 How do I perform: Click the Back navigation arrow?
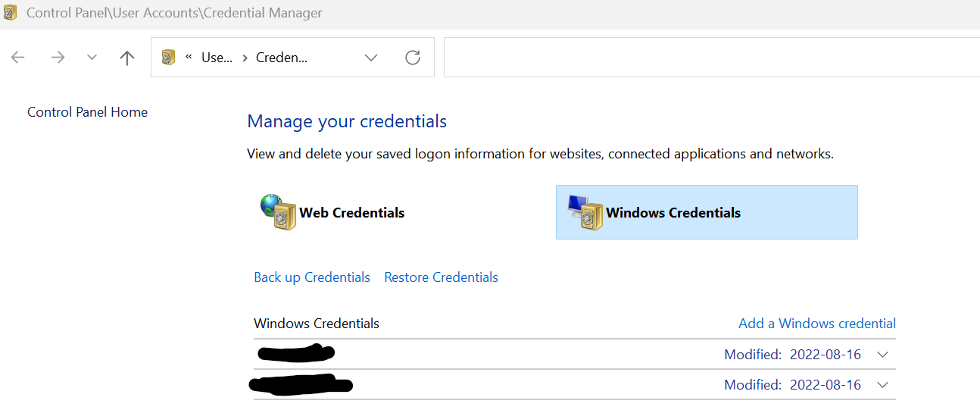coord(18,58)
